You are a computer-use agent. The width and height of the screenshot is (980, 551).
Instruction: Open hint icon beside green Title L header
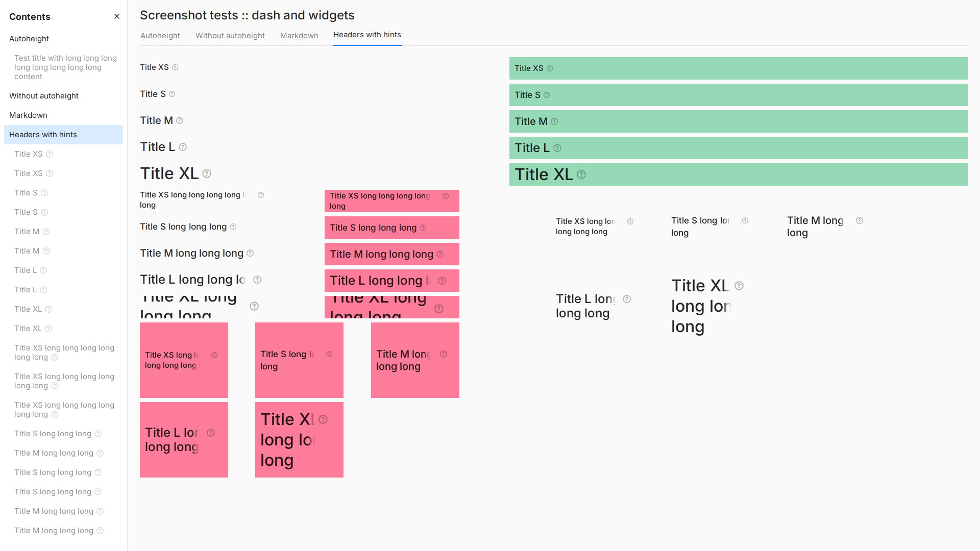pyautogui.click(x=557, y=148)
